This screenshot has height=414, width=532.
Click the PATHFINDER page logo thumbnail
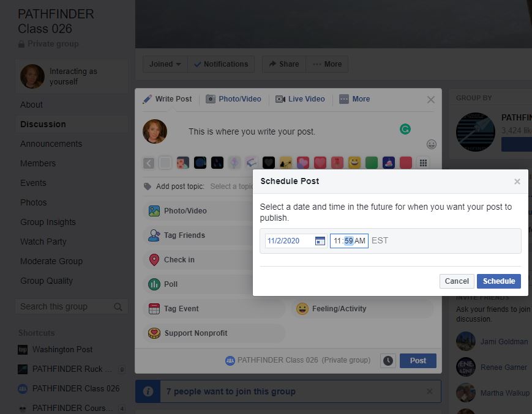[475, 132]
